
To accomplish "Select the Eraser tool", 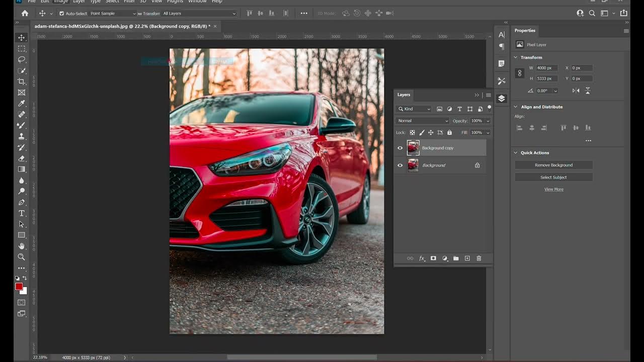I will (x=22, y=158).
